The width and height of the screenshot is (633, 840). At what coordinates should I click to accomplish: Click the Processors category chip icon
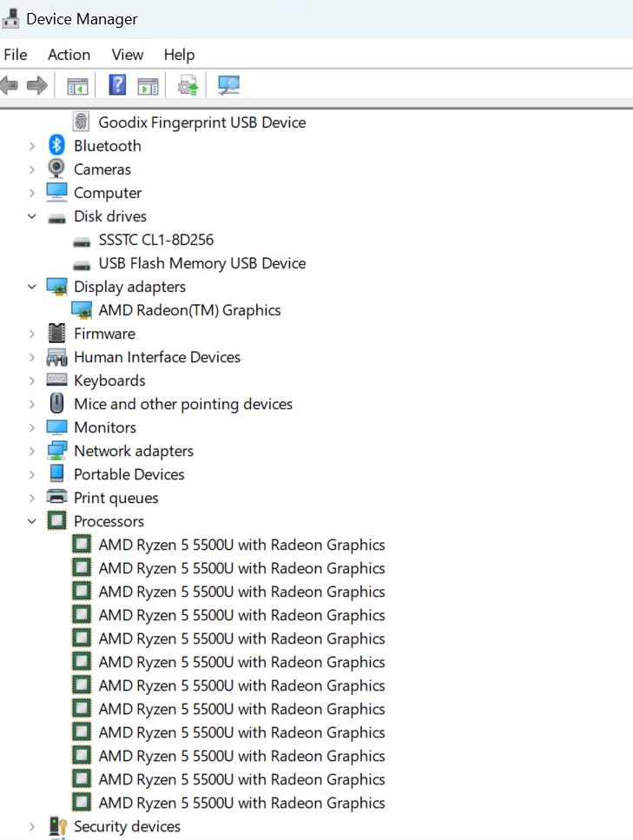click(56, 520)
